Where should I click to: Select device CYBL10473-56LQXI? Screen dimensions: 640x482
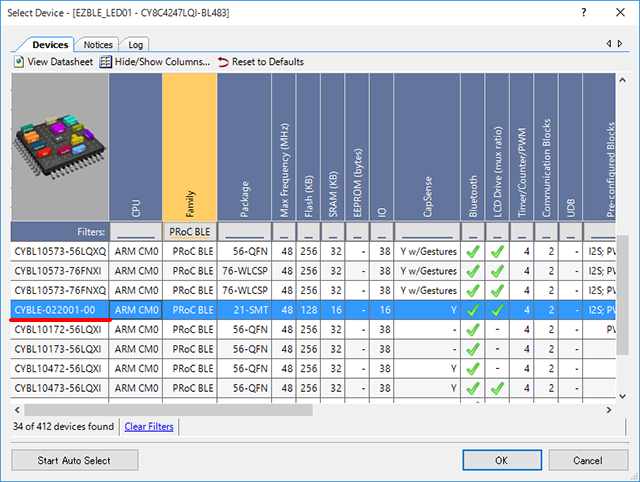tap(60, 388)
